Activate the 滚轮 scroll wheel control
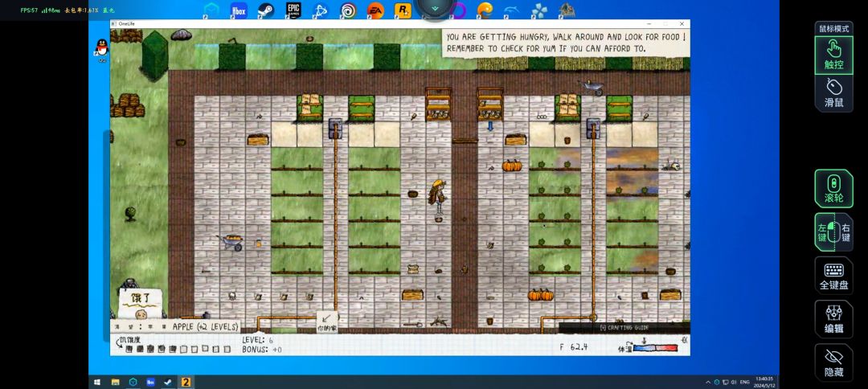This screenshot has height=389, width=868. point(833,189)
